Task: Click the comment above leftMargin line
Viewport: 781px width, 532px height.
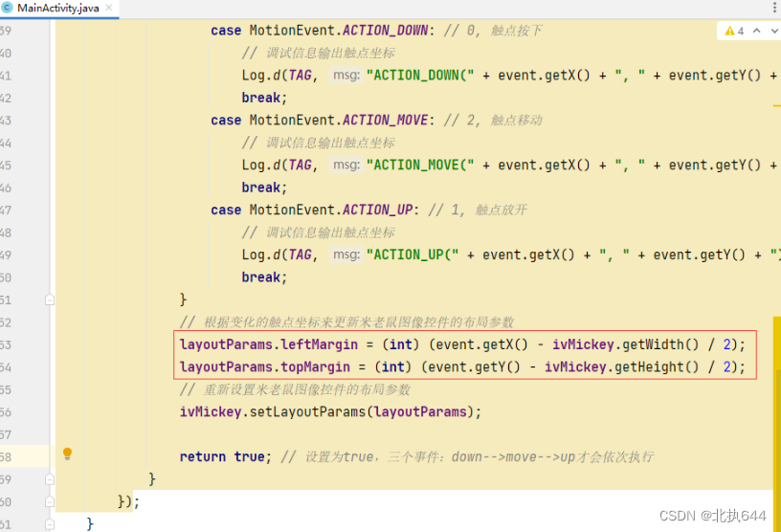Action: click(346, 322)
